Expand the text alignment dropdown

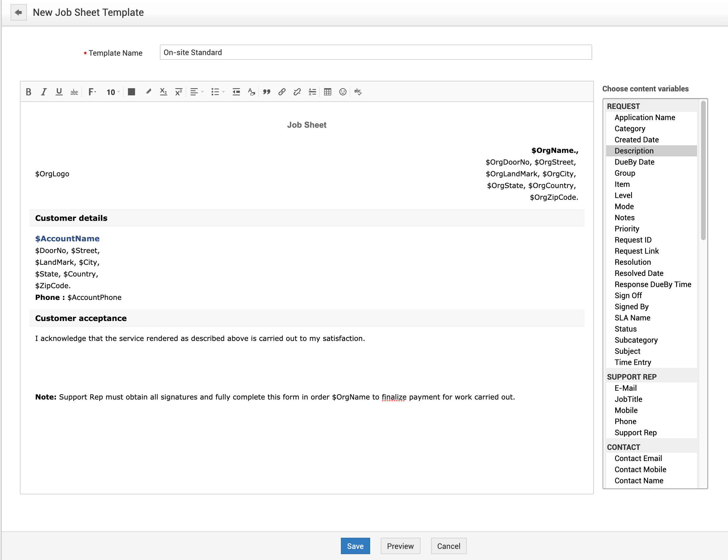196,92
